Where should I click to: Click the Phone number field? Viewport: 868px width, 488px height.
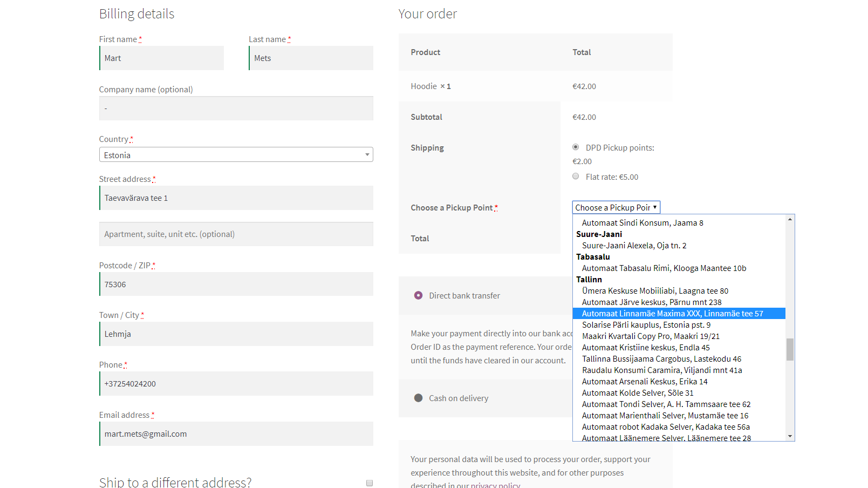236,384
